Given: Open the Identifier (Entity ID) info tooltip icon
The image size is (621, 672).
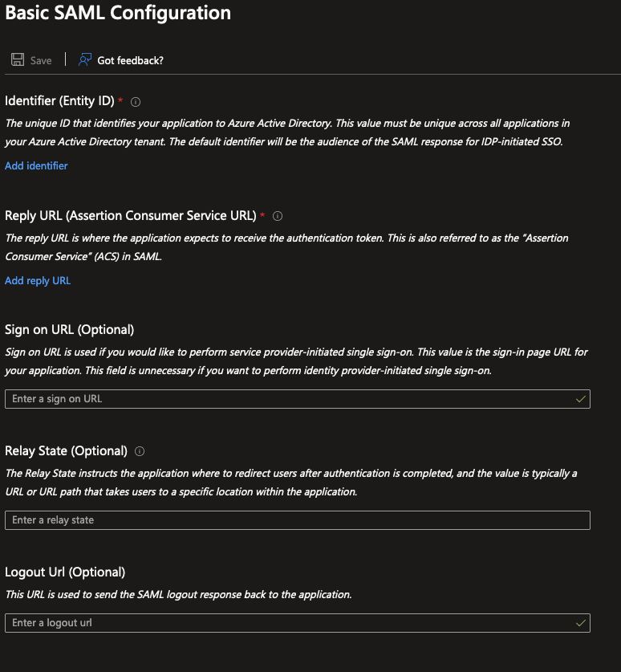Looking at the screenshot, I should click(x=134, y=102).
